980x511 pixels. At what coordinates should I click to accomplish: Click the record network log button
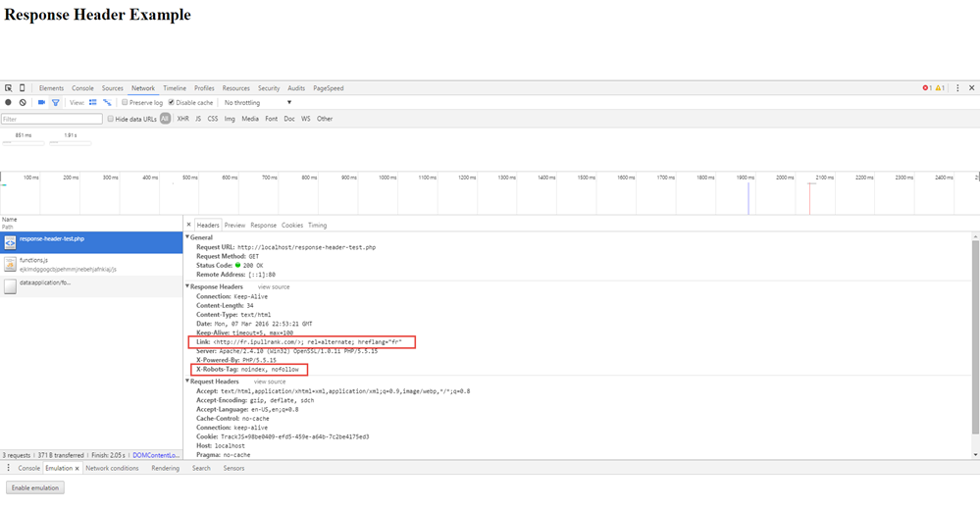(8, 102)
